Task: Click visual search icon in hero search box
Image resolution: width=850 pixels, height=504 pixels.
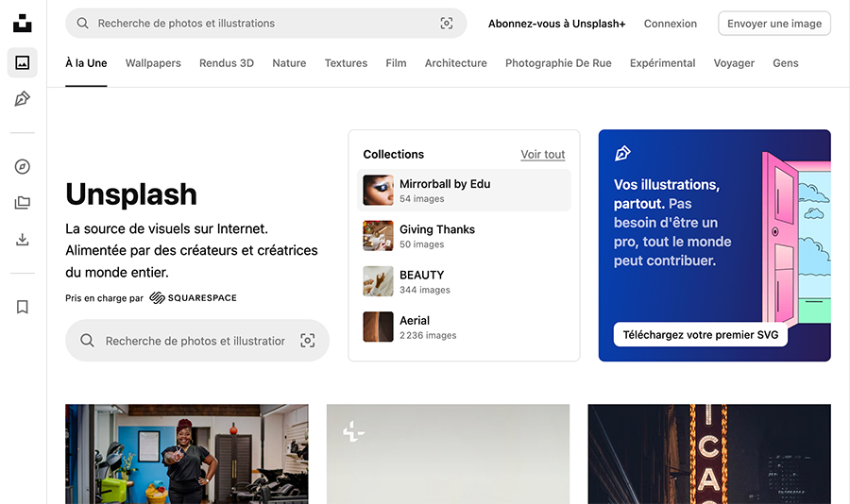Action: pos(307,341)
